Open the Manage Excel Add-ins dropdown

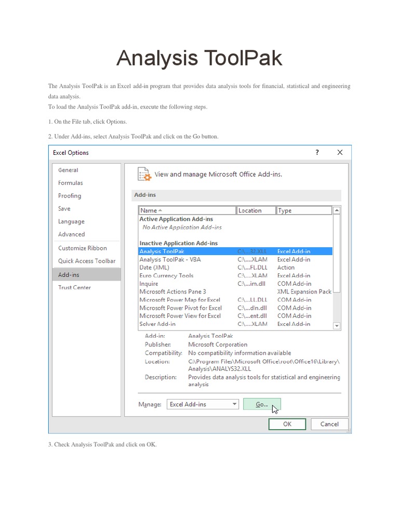pos(203,404)
